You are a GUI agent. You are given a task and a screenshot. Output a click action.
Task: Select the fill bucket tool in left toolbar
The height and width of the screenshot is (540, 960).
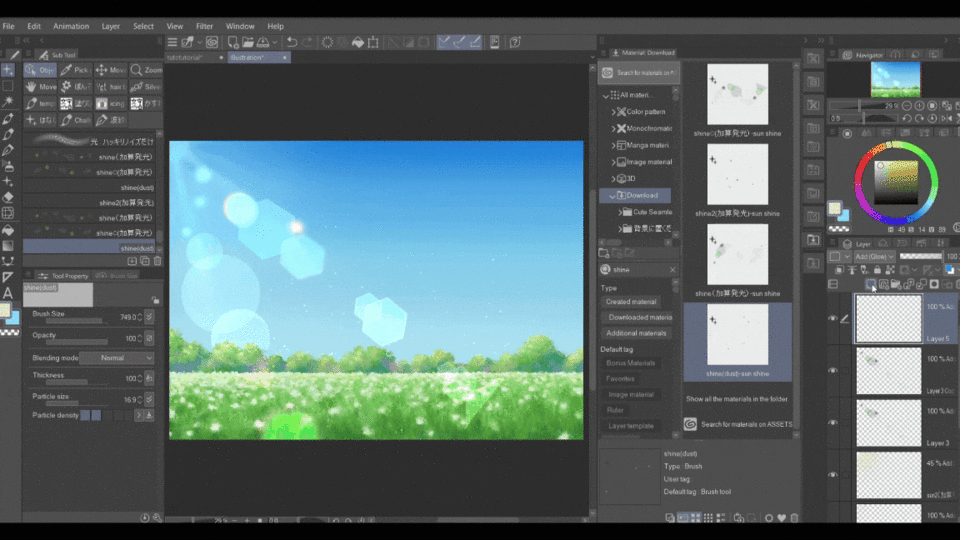8,230
